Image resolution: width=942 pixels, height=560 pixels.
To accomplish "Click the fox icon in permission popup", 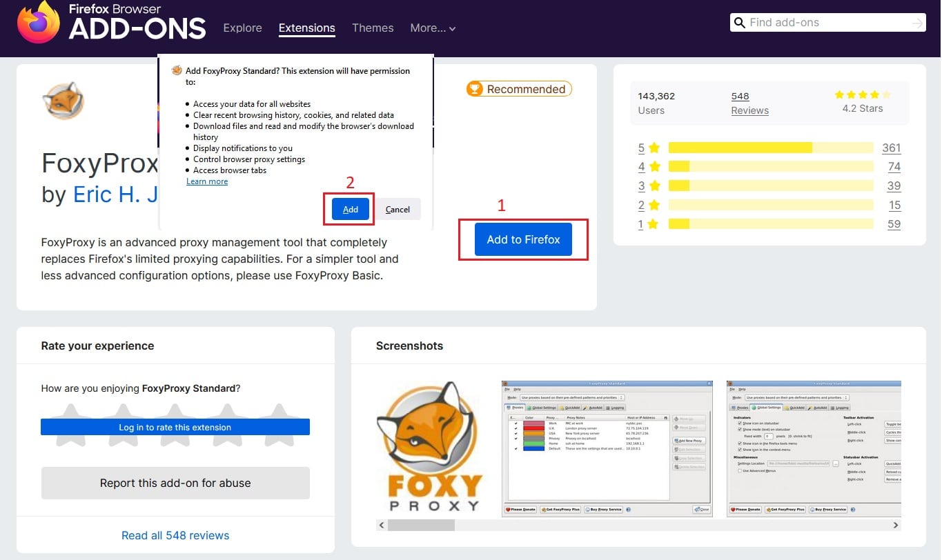I will pos(177,70).
